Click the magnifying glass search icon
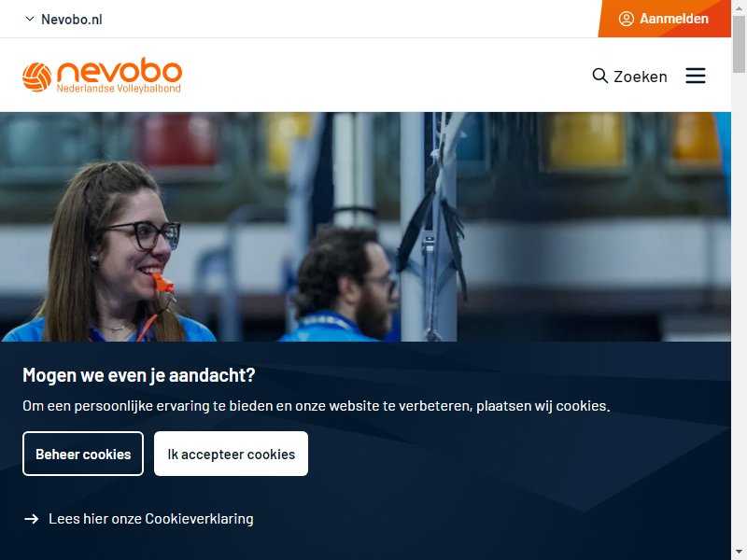The height and width of the screenshot is (560, 747). pos(599,76)
